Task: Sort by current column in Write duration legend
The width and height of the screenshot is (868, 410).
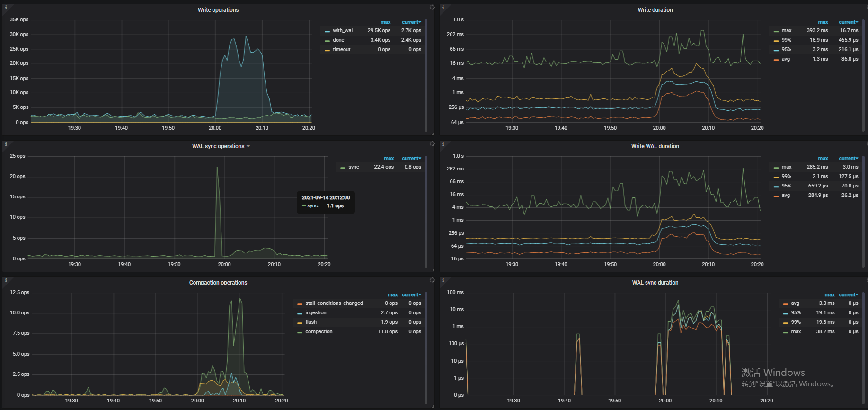Action: pos(848,22)
